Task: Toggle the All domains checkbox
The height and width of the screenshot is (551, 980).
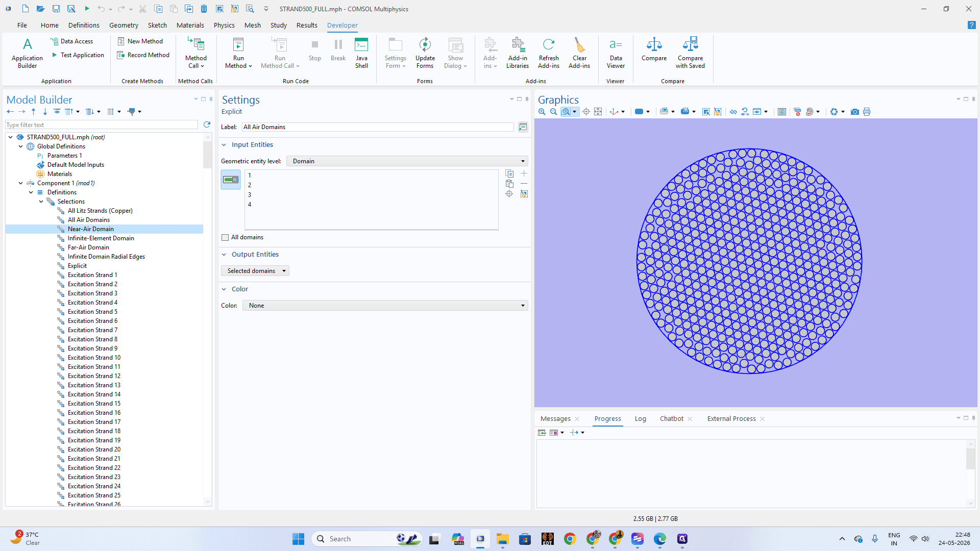Action: point(225,237)
